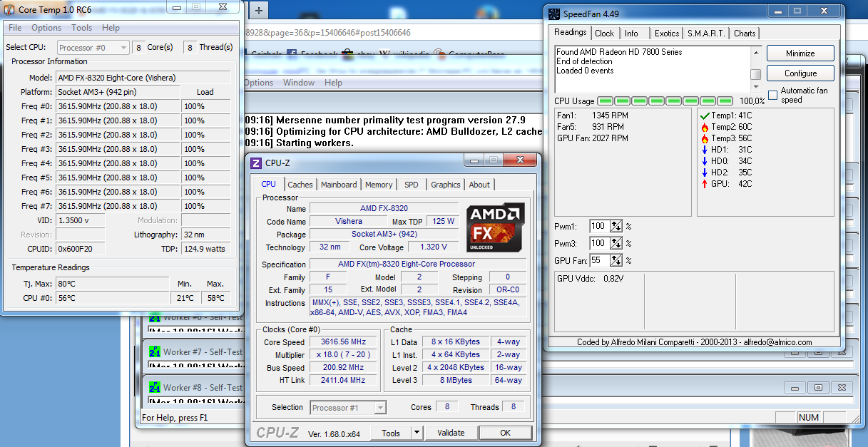The width and height of the screenshot is (868, 447).
Task: Click the red up arrow beside GPU temperature
Action: coord(705,184)
